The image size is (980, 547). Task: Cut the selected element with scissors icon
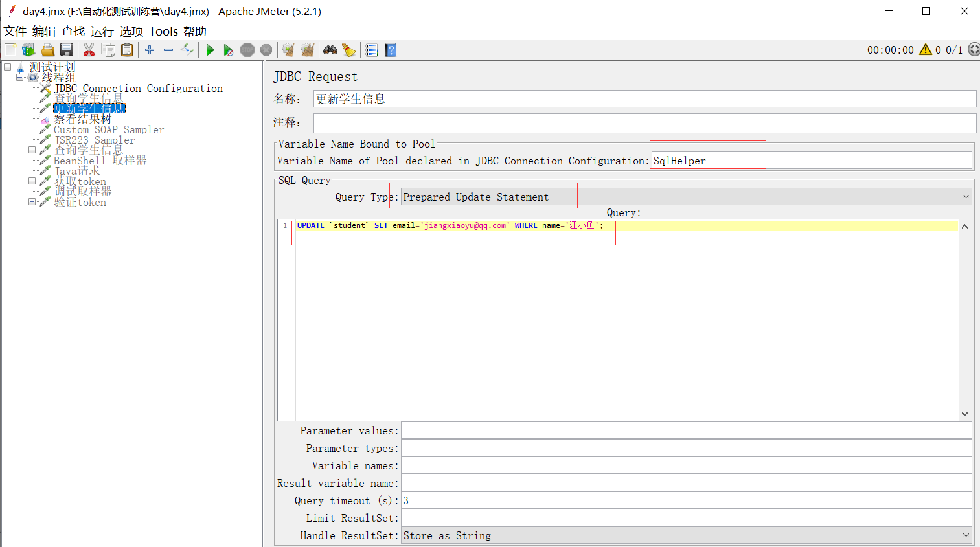point(89,50)
